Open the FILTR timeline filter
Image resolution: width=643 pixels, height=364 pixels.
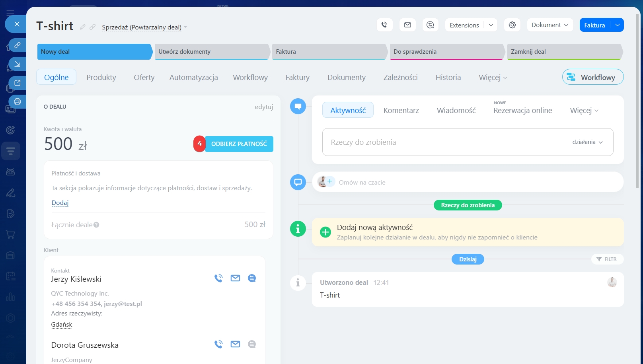[607, 259]
